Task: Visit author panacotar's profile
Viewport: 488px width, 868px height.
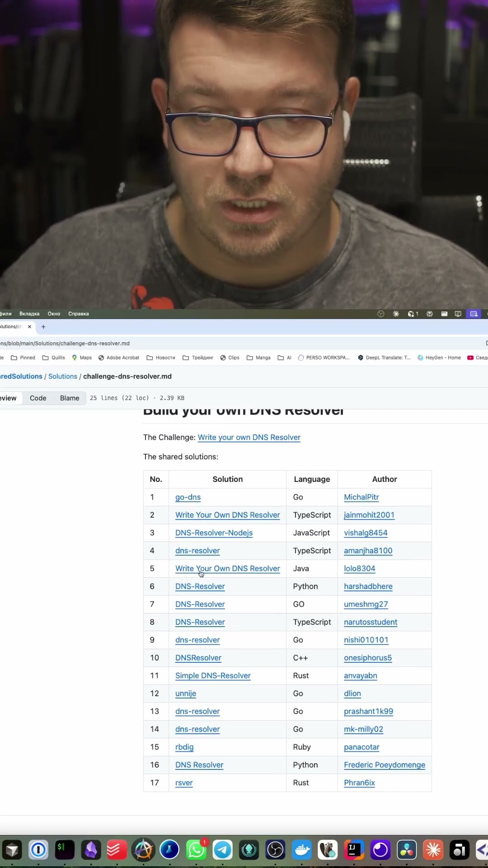Action: 361,747
